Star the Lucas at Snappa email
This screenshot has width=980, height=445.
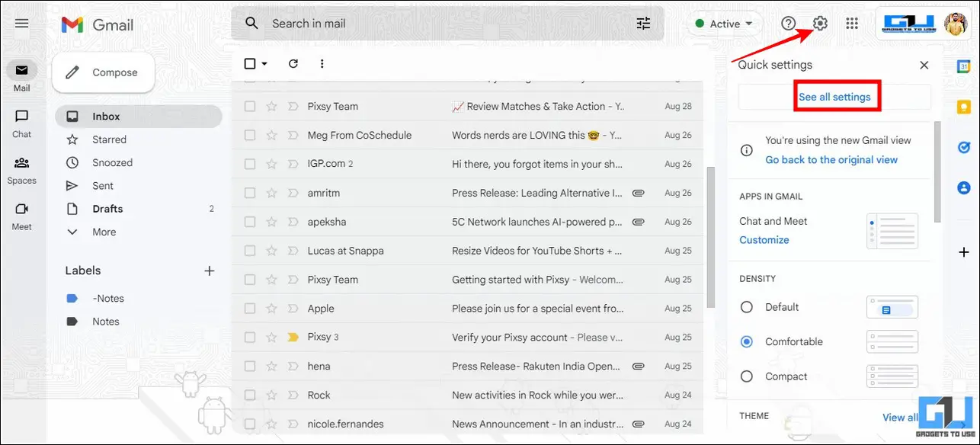[271, 251]
